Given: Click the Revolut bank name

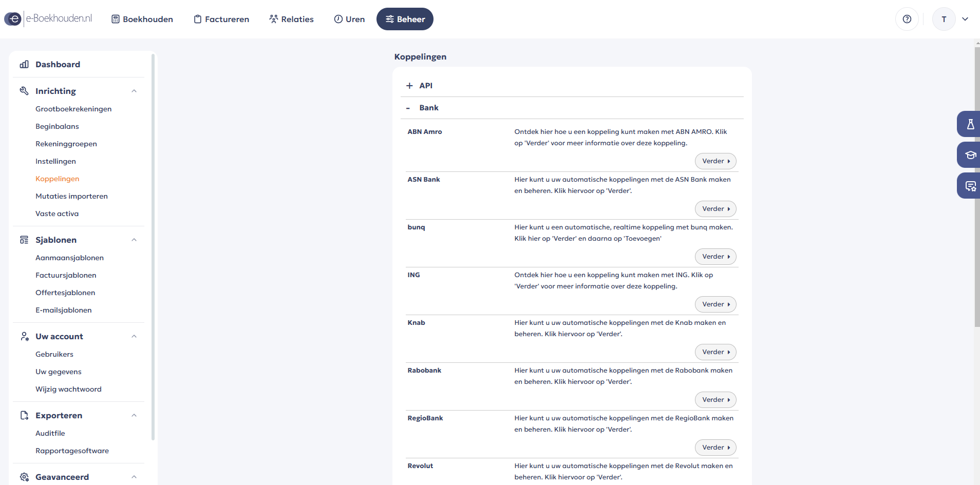Looking at the screenshot, I should [420, 466].
